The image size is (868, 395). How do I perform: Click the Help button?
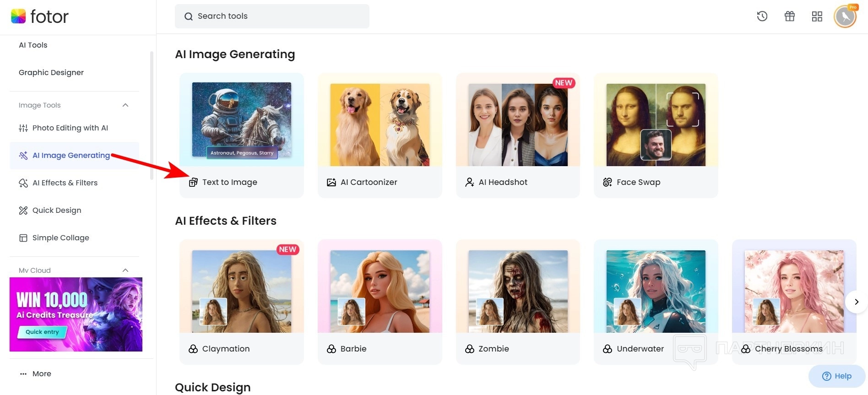837,376
